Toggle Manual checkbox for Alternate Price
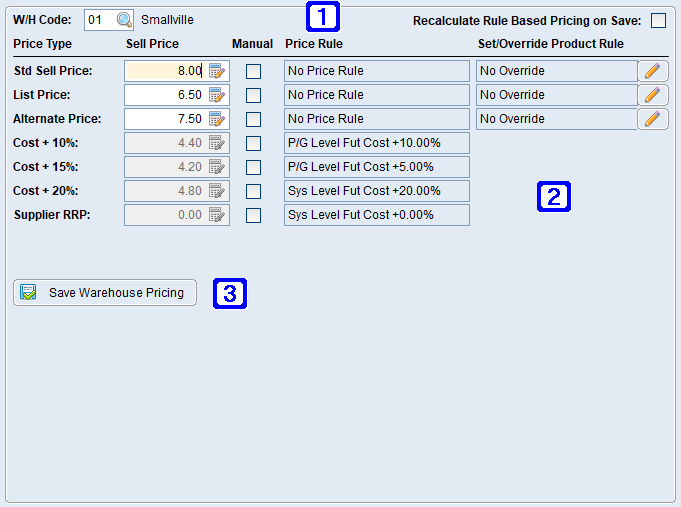 [253, 119]
